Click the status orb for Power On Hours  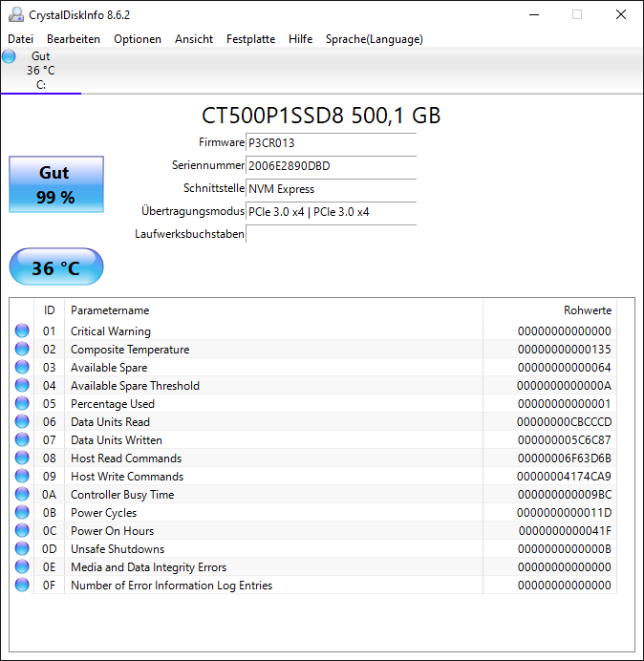(x=22, y=530)
